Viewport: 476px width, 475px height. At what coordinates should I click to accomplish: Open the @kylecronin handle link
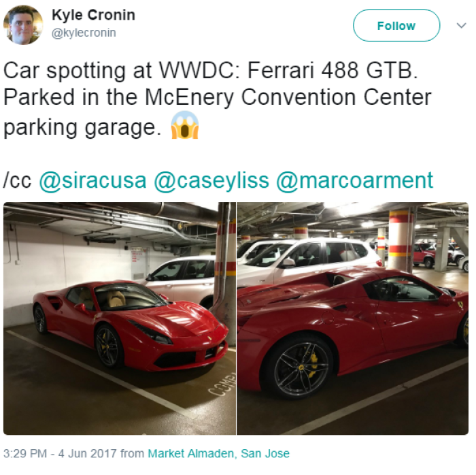(x=84, y=33)
